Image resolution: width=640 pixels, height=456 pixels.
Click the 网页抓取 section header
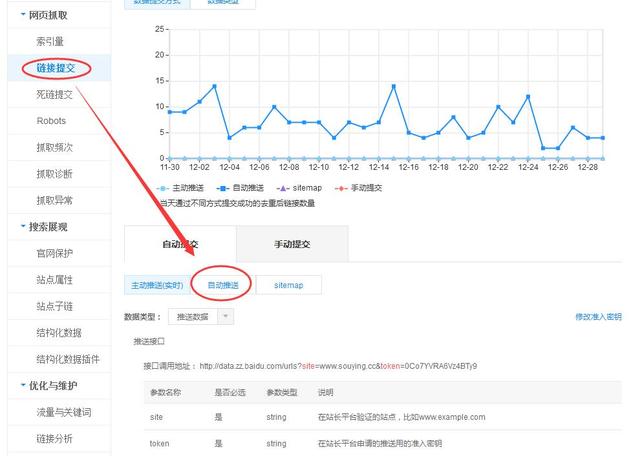[x=48, y=15]
